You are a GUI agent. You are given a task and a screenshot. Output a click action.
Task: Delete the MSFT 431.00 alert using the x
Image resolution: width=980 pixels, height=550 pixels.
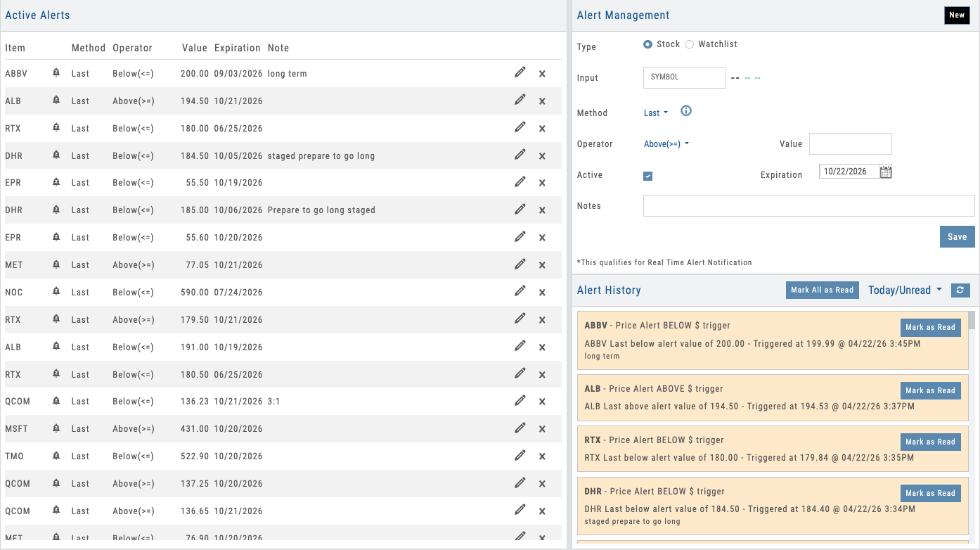pyautogui.click(x=542, y=428)
